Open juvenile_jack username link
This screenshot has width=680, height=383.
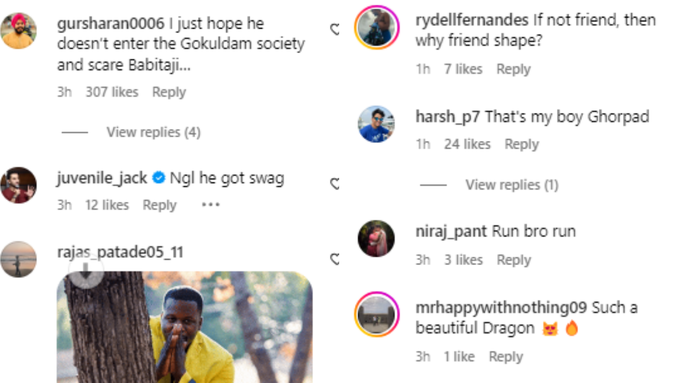click(x=101, y=178)
